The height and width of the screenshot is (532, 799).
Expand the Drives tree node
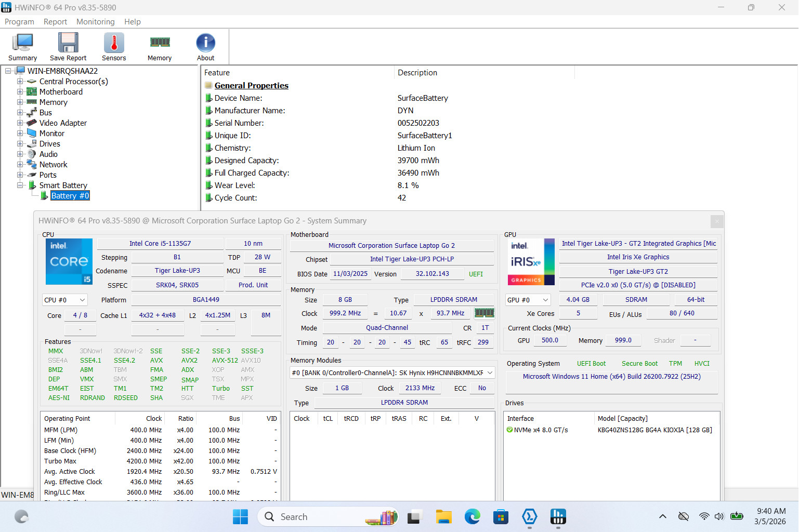20,144
